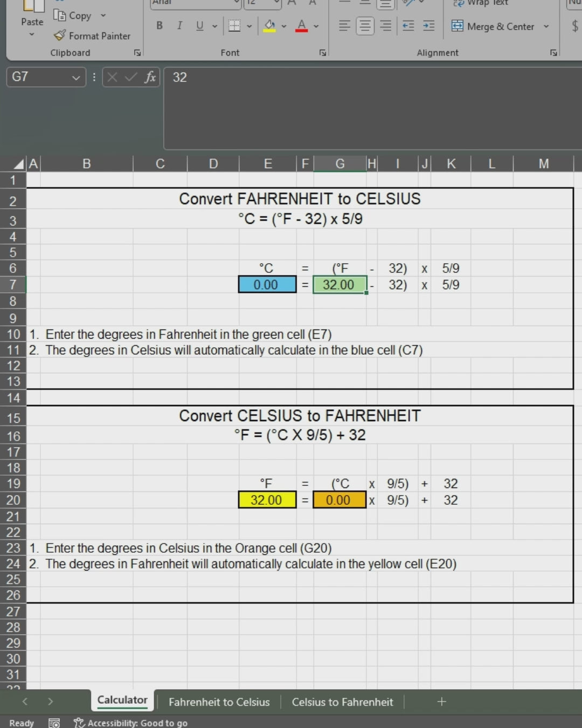This screenshot has width=582, height=728.
Task: Toggle Bold formatting
Action: (160, 26)
